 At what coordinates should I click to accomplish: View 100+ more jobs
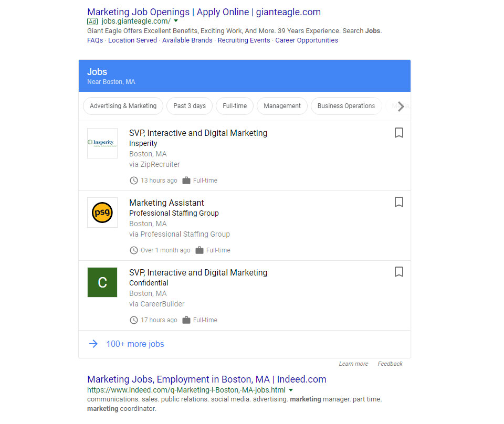point(135,344)
